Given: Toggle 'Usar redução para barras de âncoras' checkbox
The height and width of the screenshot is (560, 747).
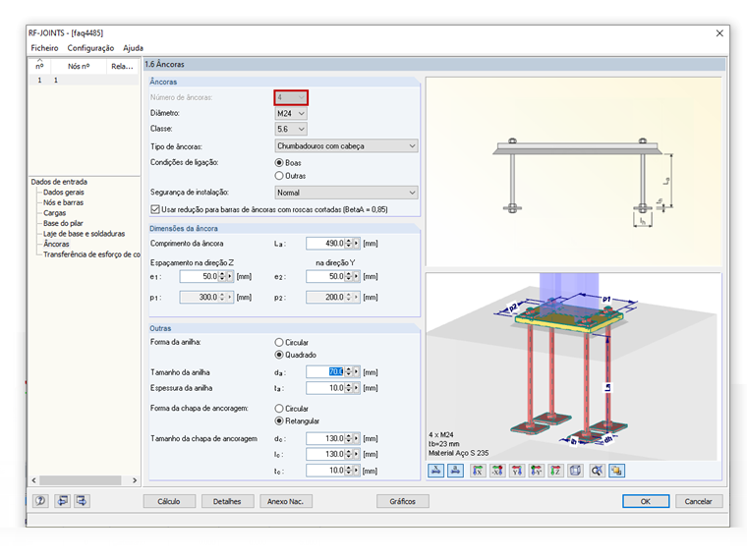Looking at the screenshot, I should pos(155,209).
